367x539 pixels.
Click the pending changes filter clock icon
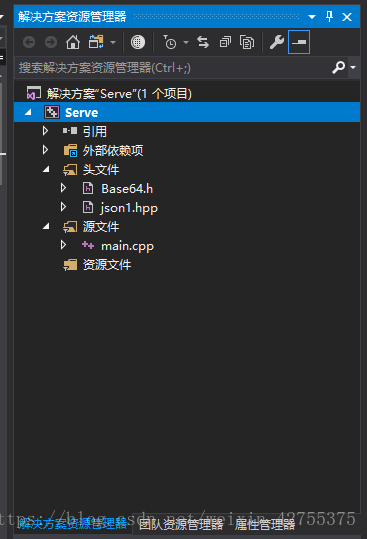pos(170,42)
